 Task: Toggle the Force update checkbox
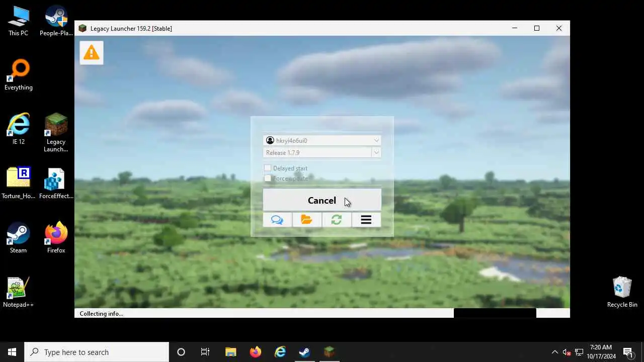click(x=268, y=178)
